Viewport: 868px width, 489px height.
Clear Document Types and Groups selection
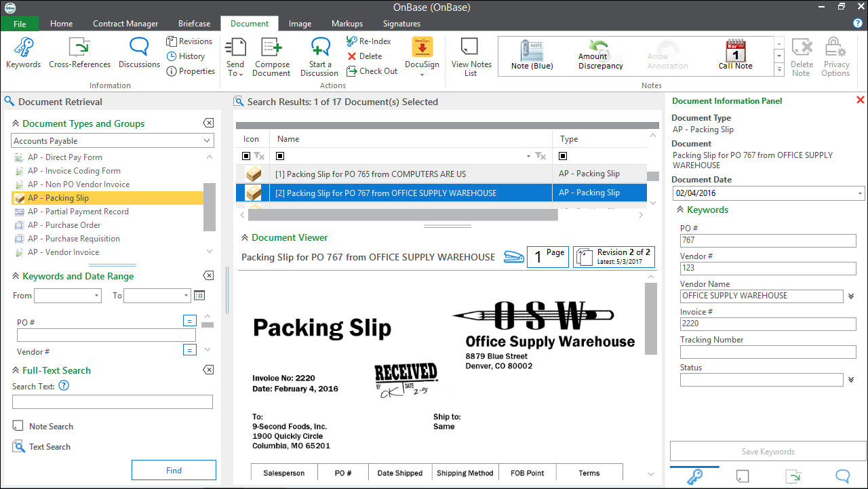[208, 123]
